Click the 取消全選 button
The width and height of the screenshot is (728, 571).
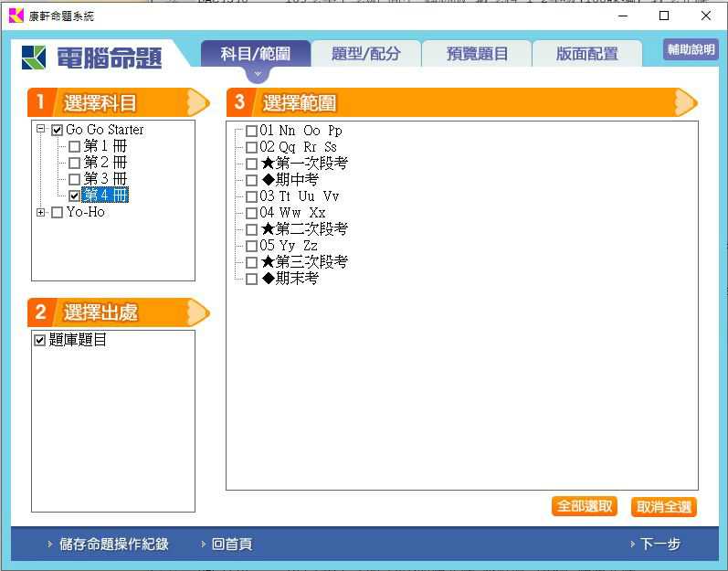click(664, 506)
